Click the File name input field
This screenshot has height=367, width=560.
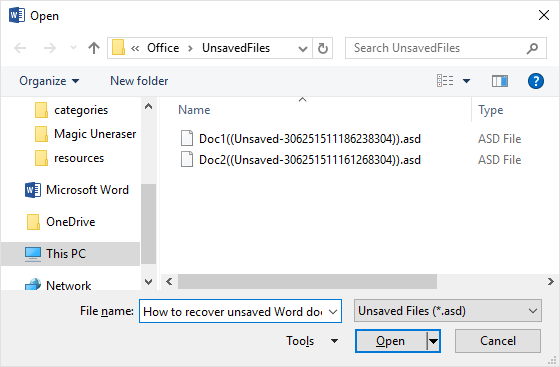240,311
